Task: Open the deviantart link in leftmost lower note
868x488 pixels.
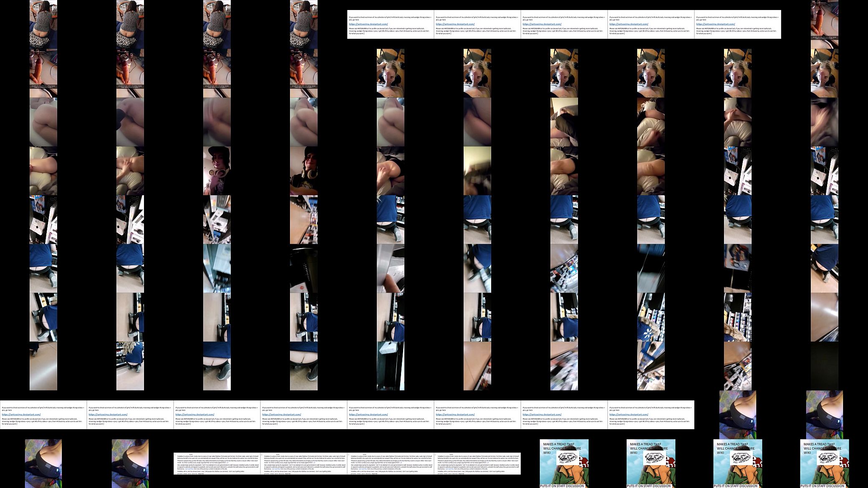Action: (20, 415)
